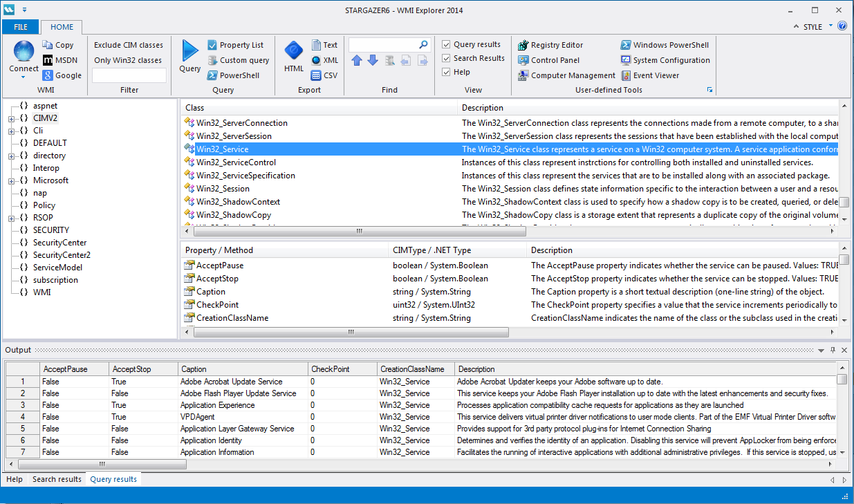Switch to Search results bottom tab

[57, 479]
